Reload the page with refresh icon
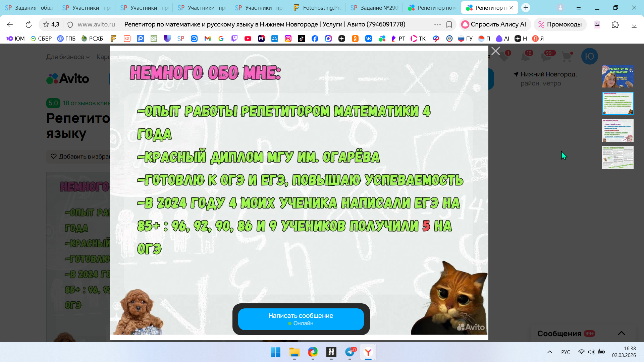This screenshot has height=362, width=644. pos(29,24)
